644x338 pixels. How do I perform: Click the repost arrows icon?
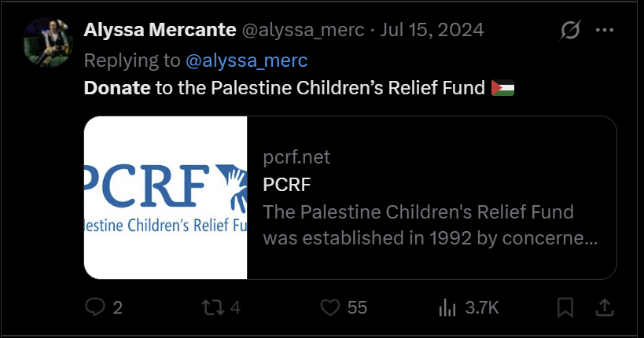(213, 307)
